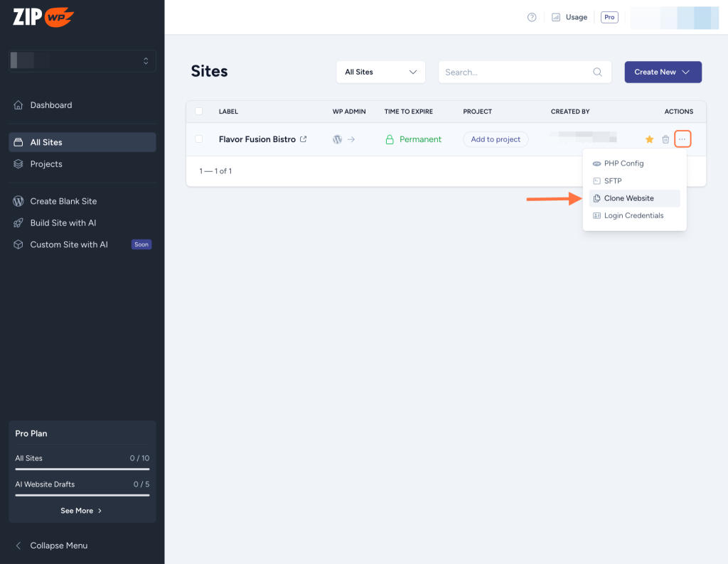Open the three-dot actions menu
The height and width of the screenshot is (564, 728).
tap(682, 139)
